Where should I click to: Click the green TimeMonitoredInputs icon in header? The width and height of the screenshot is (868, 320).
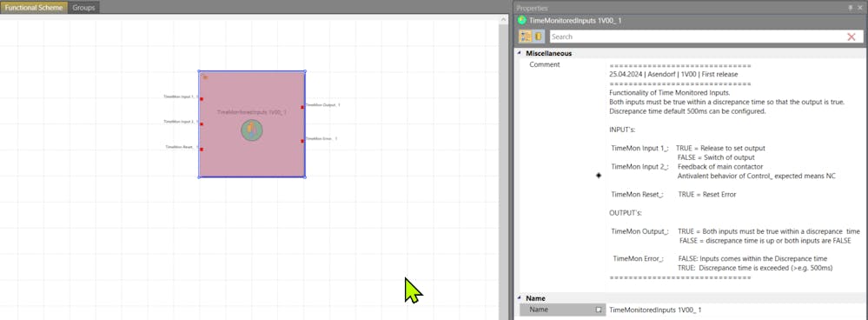click(x=522, y=21)
